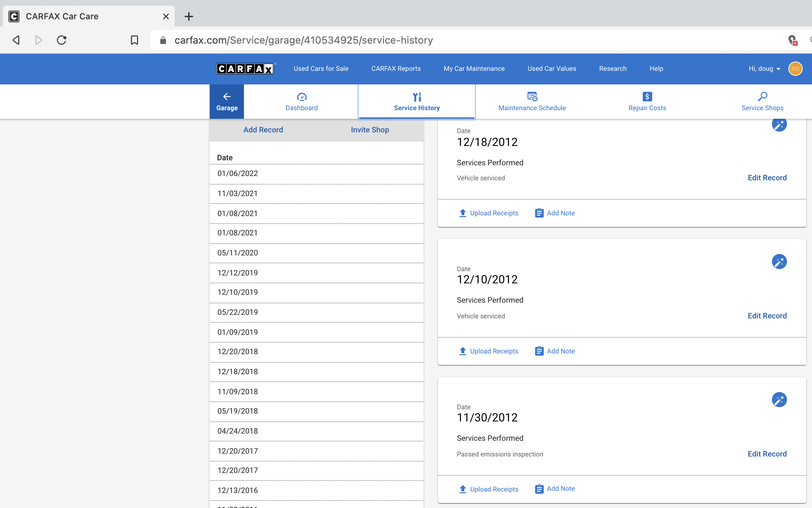Click Add Record
This screenshot has height=508, width=812.
(263, 130)
